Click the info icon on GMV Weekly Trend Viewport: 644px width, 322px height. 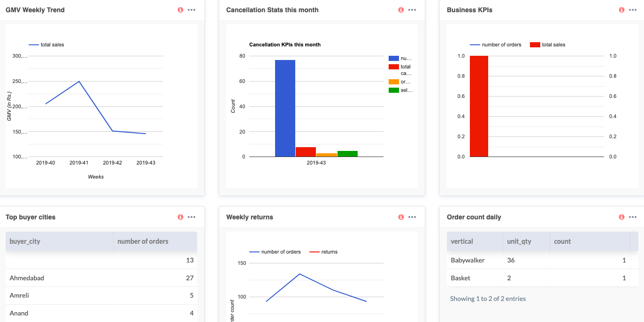(180, 9)
